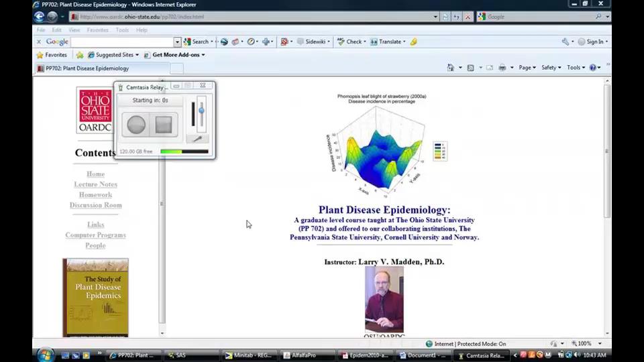Screen dimensions: 644x362
Task: Click the Windows Start orb
Action: tap(46, 355)
